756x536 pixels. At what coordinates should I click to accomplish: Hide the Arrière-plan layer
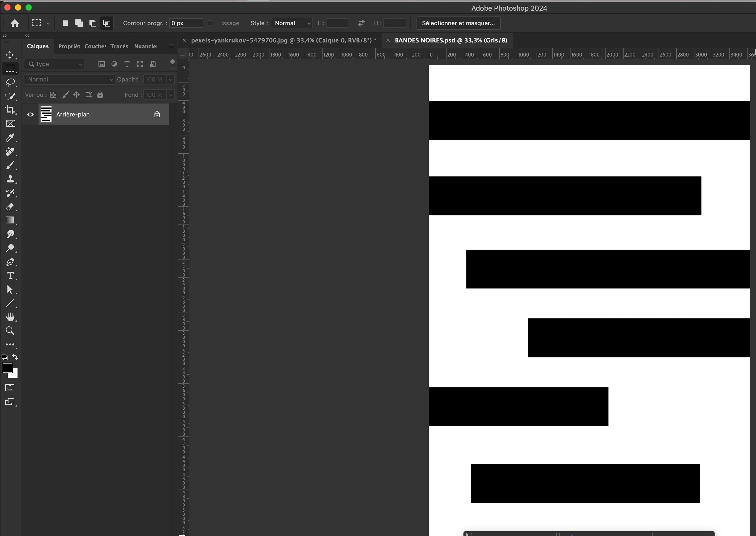[x=30, y=115]
